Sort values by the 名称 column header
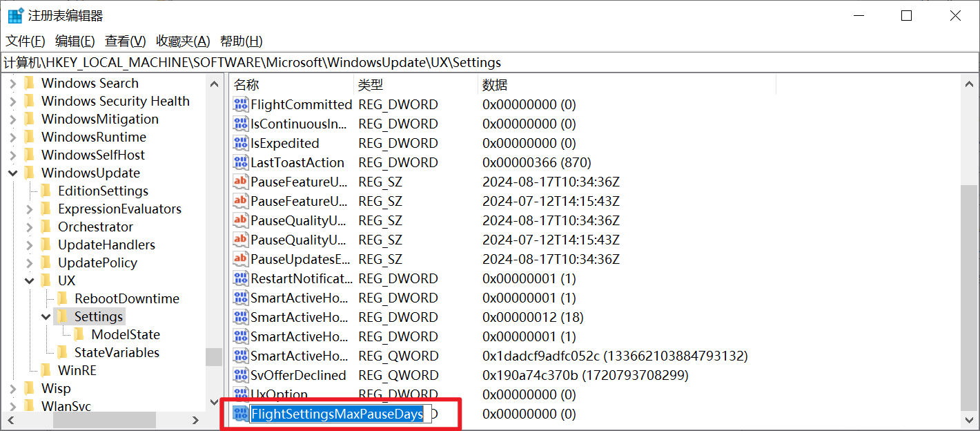 point(291,85)
